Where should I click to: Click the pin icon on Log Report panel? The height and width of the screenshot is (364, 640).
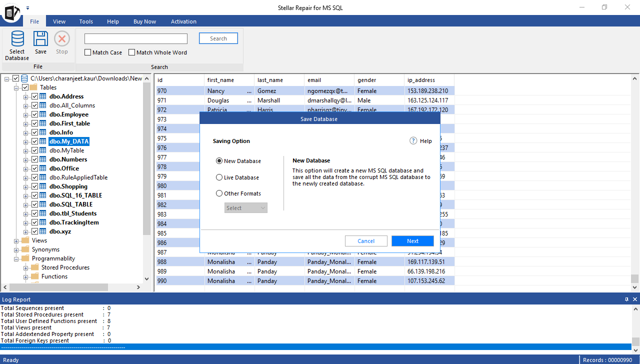coord(626,299)
